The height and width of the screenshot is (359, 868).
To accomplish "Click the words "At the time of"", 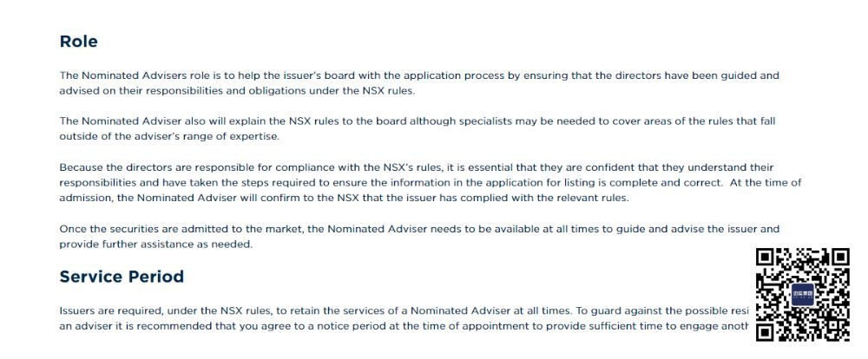I will coord(768,182).
